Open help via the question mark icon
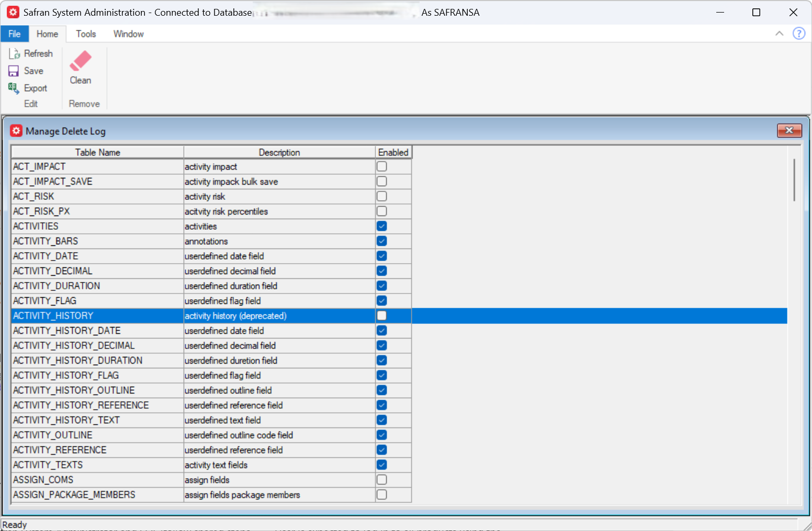 pyautogui.click(x=799, y=33)
